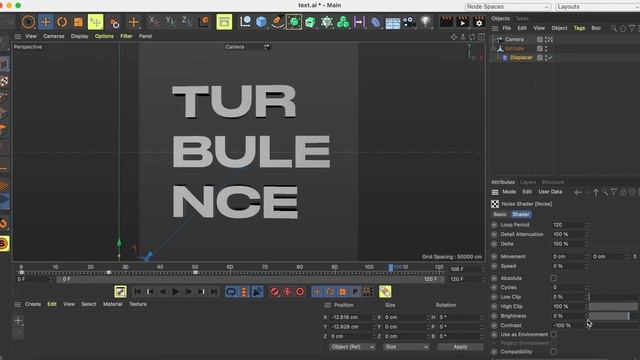Select the Live Selection tool
This screenshot has width=640, height=360.
tap(28, 22)
